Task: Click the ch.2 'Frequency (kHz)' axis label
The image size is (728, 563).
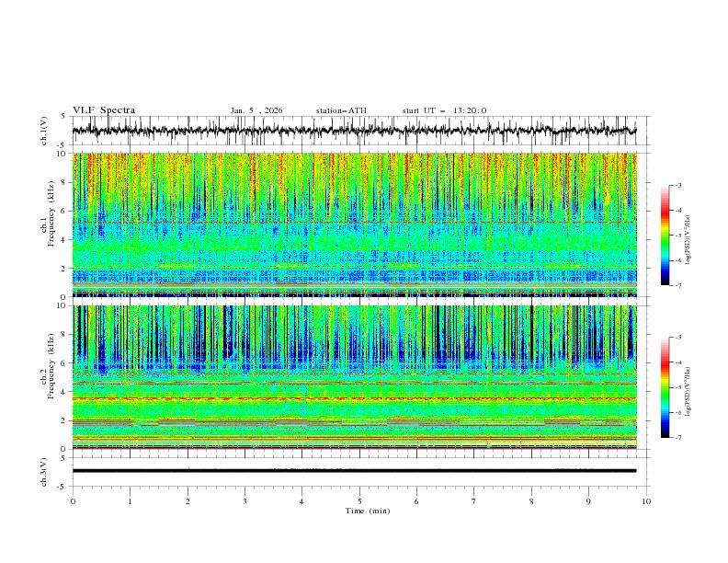Action: tap(51, 366)
